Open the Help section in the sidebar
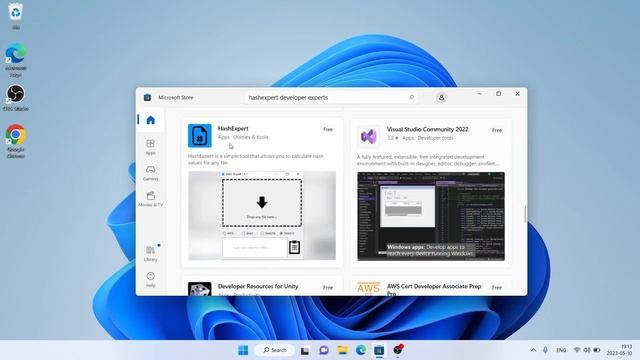Viewport: 640px width, 360px height. click(151, 280)
